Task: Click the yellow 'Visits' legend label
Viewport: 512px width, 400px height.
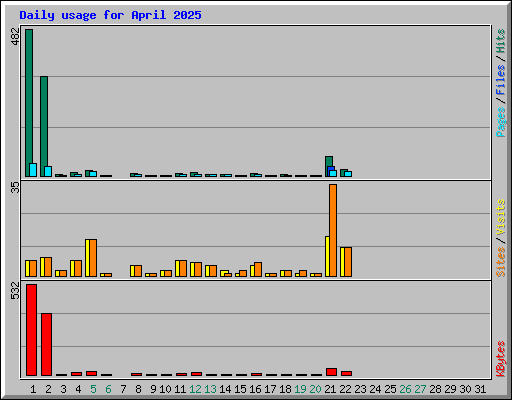Action: click(501, 217)
